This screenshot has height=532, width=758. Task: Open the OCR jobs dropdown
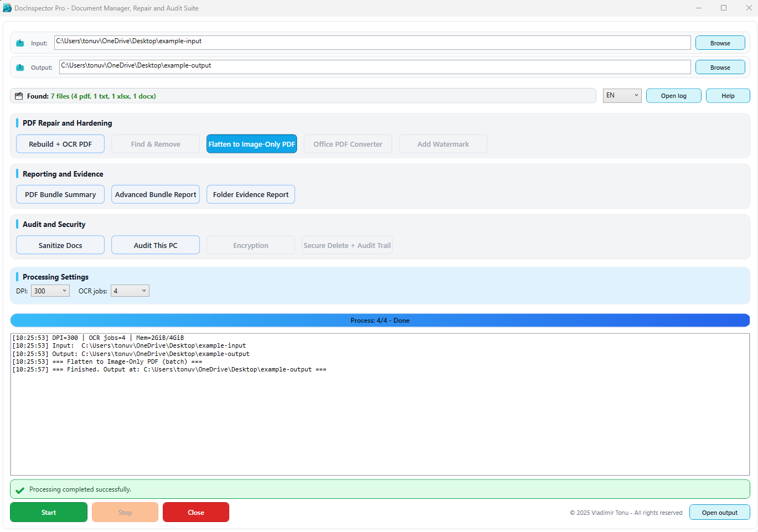point(130,290)
